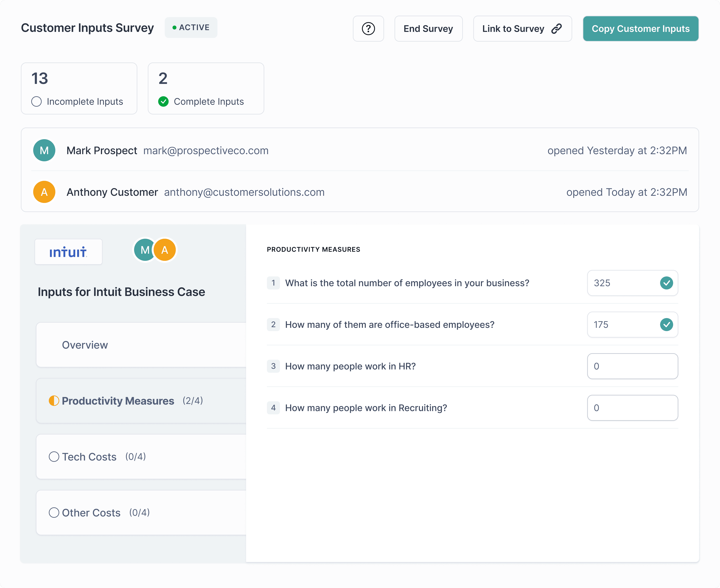Click the orange A avatar beside Intuit logo
Image resolution: width=720 pixels, height=588 pixels.
(x=165, y=250)
